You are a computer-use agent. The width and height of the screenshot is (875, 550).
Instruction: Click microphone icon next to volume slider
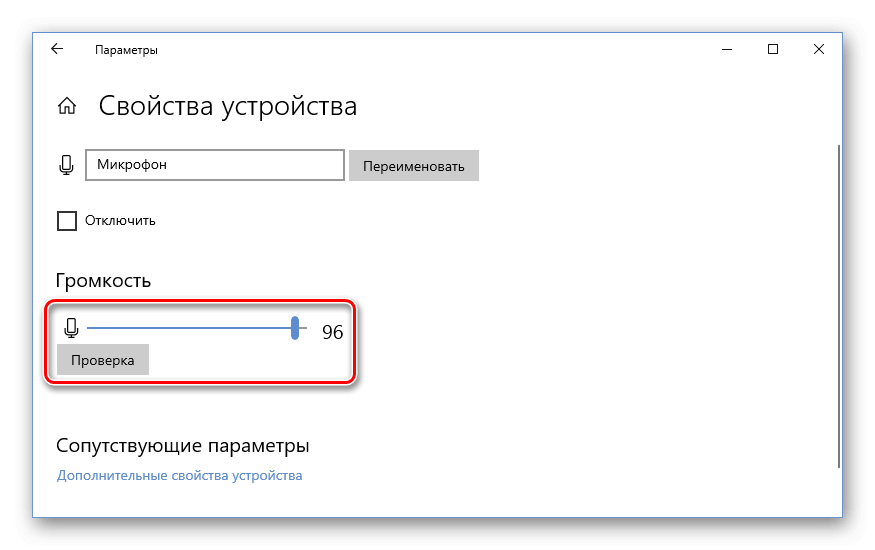tap(71, 328)
